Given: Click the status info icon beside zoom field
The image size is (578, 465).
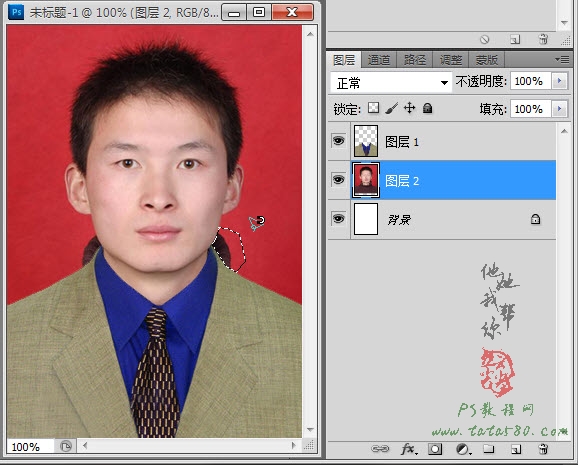Looking at the screenshot, I should (65, 447).
